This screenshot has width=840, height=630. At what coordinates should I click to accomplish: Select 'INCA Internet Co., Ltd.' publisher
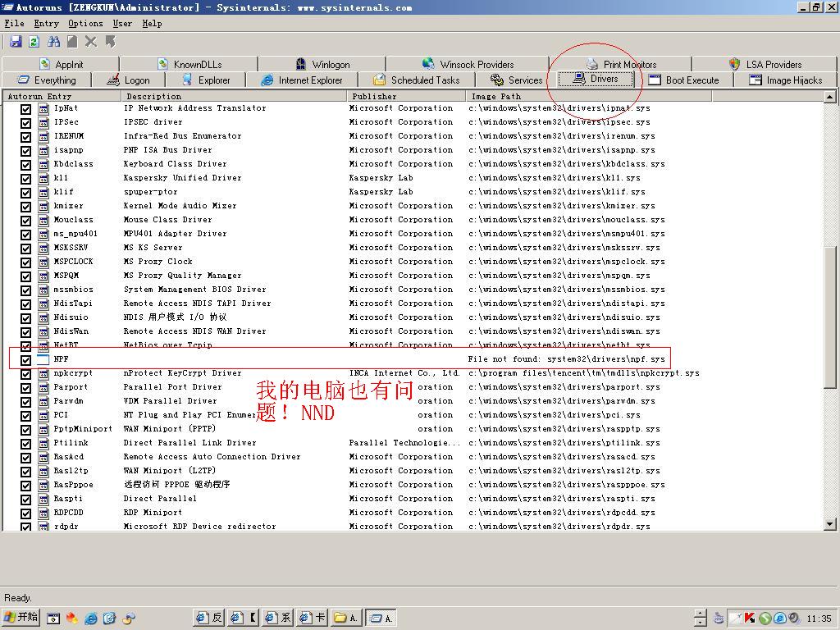pos(404,373)
